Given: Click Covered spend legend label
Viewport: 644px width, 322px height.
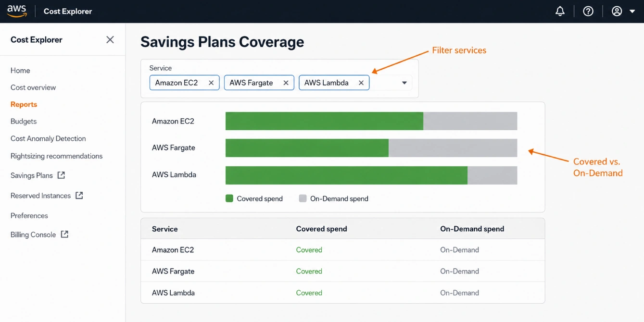Looking at the screenshot, I should tap(260, 198).
